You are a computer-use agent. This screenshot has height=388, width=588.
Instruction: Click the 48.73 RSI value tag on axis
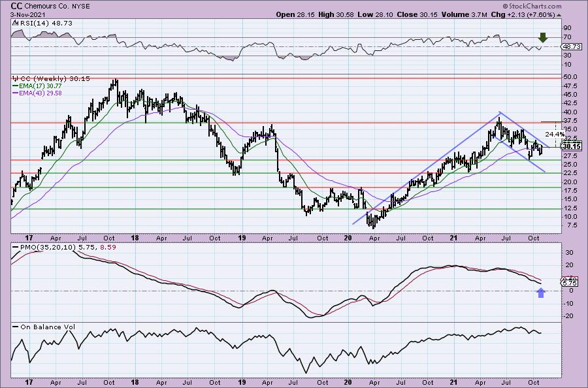pyautogui.click(x=572, y=47)
